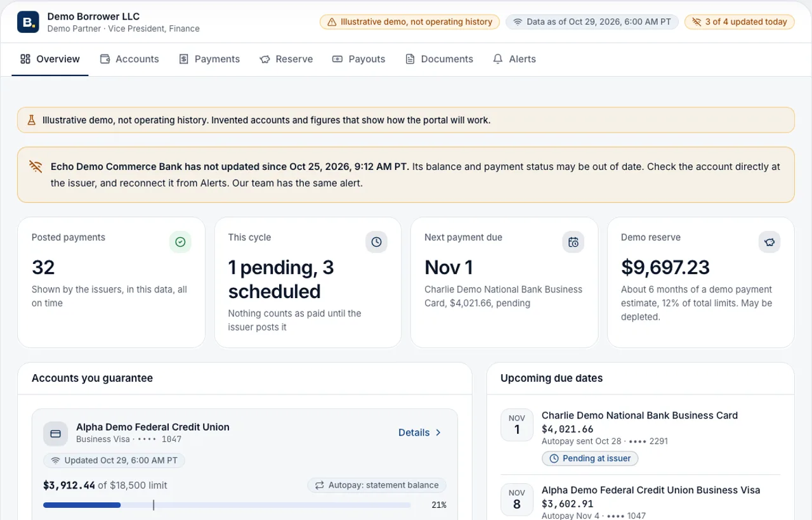Click the warning triangle in the header badge
The height and width of the screenshot is (520, 812).
tap(332, 22)
